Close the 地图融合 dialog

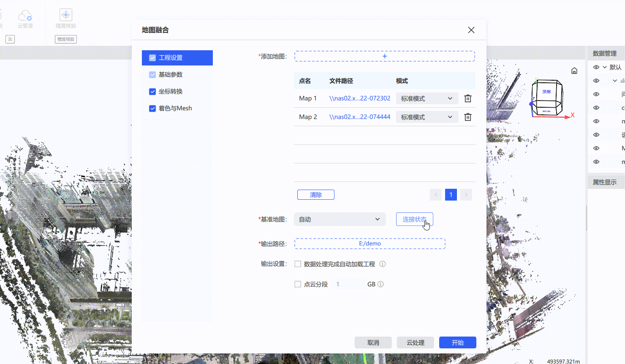pos(471,30)
